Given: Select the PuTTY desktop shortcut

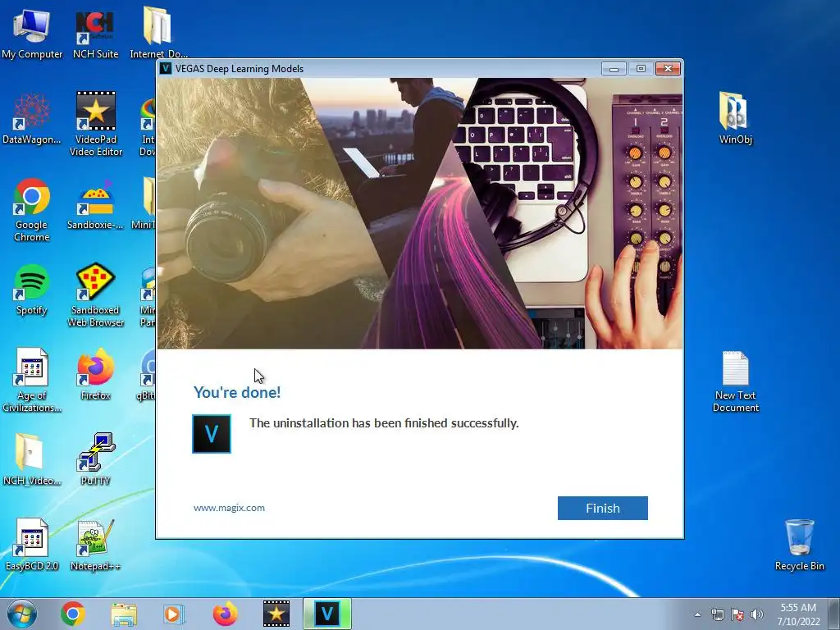Looking at the screenshot, I should pyautogui.click(x=95, y=459).
